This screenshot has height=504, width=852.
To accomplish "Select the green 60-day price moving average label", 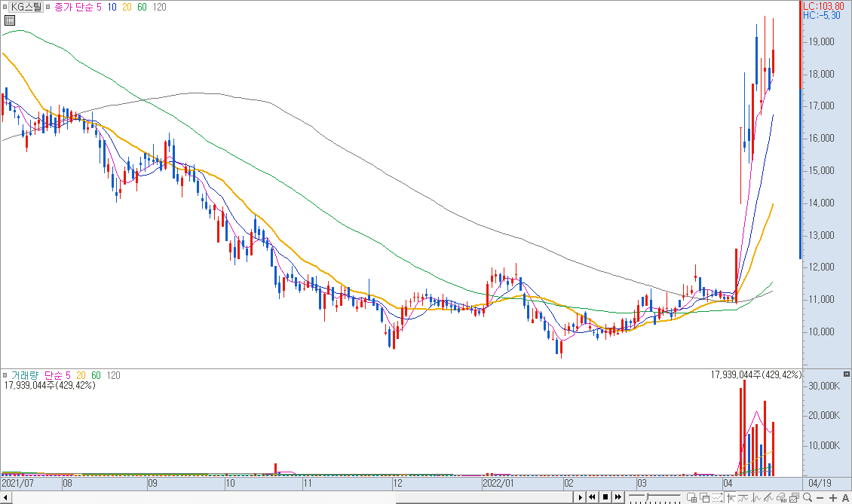I will [x=142, y=7].
